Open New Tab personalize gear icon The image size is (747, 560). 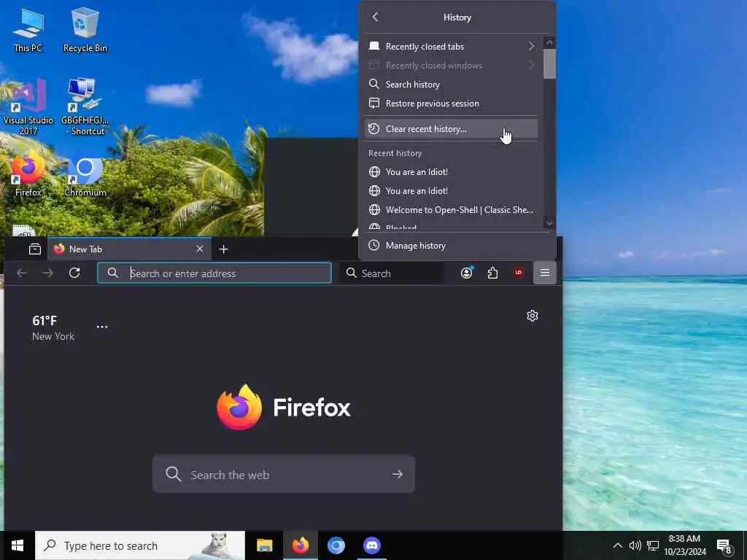[x=532, y=316]
